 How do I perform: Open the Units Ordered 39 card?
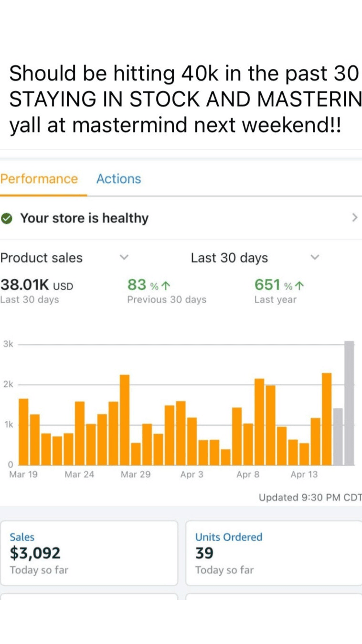click(x=273, y=553)
